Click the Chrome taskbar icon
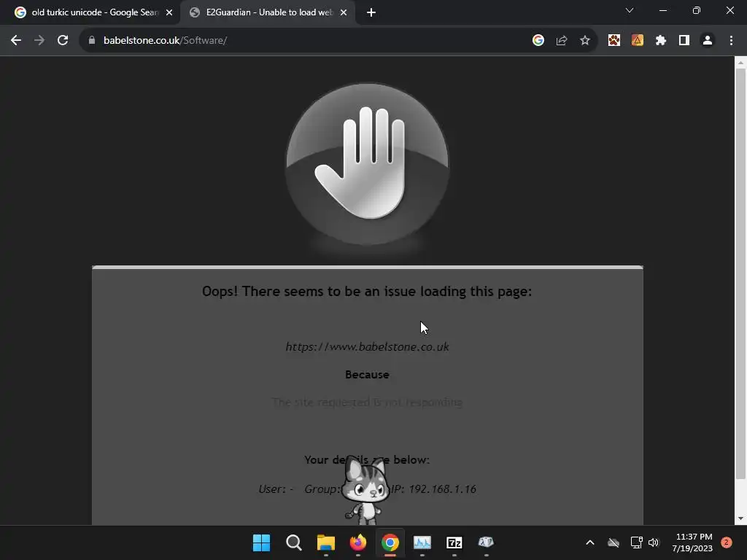The height and width of the screenshot is (560, 747). 390,542
